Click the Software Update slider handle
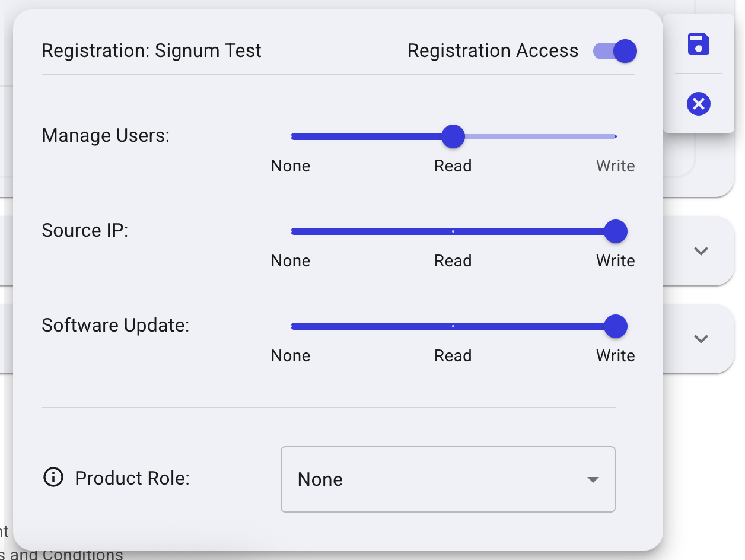The width and height of the screenshot is (745, 560). (616, 326)
